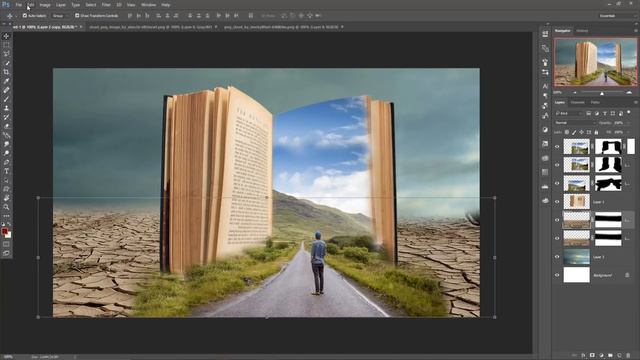This screenshot has height=360, width=640.
Task: Open the Window menu
Action: (x=148, y=5)
